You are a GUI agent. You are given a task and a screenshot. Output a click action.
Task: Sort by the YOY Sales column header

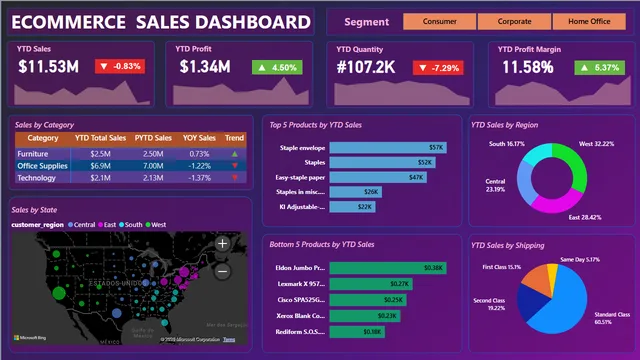pos(199,138)
